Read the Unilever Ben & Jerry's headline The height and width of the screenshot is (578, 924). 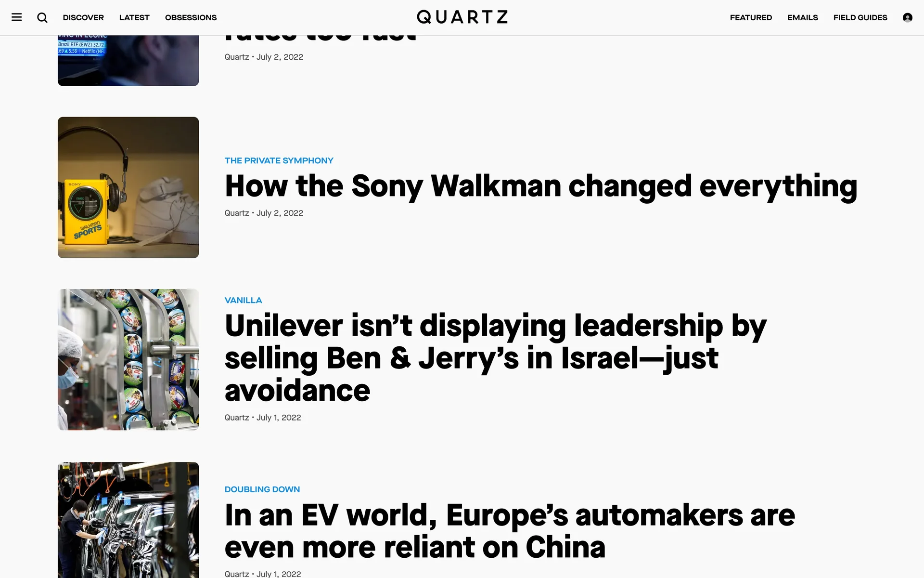point(495,357)
